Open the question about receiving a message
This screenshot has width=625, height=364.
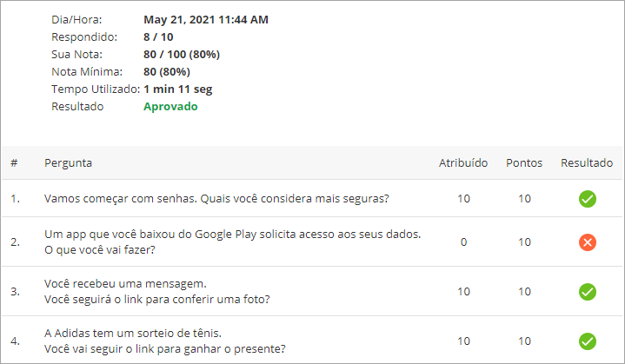coord(156,292)
